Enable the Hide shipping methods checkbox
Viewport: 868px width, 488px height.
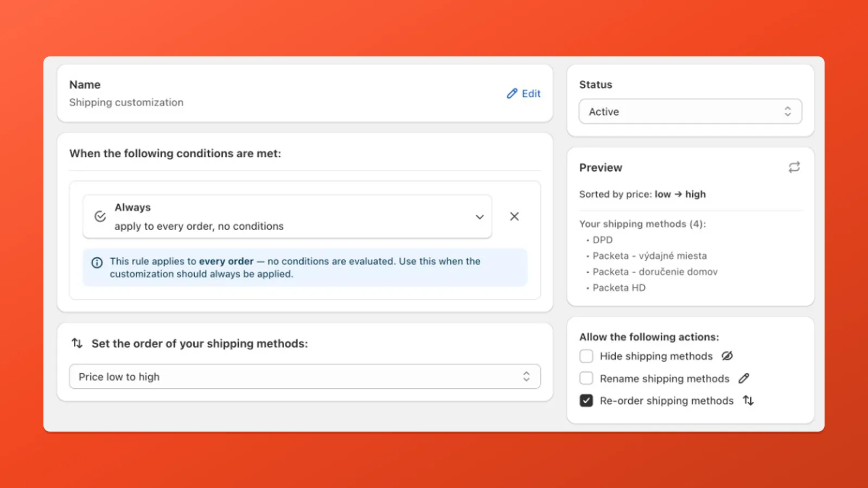[x=586, y=356]
